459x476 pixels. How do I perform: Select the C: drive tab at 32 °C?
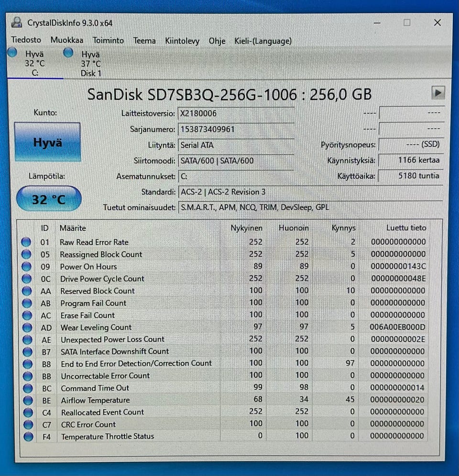[35, 63]
